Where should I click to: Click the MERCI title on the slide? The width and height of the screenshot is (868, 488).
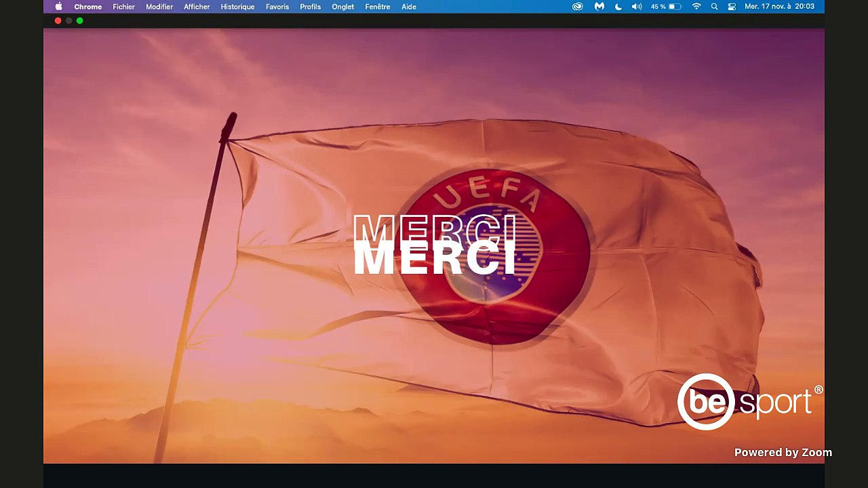(x=434, y=245)
